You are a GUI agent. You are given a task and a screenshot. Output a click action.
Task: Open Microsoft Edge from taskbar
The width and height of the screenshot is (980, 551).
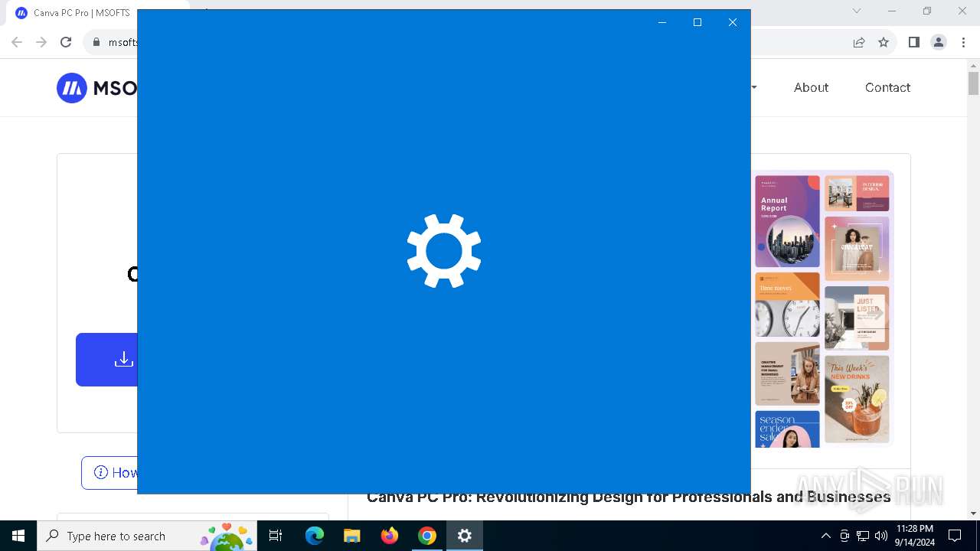pos(315,536)
